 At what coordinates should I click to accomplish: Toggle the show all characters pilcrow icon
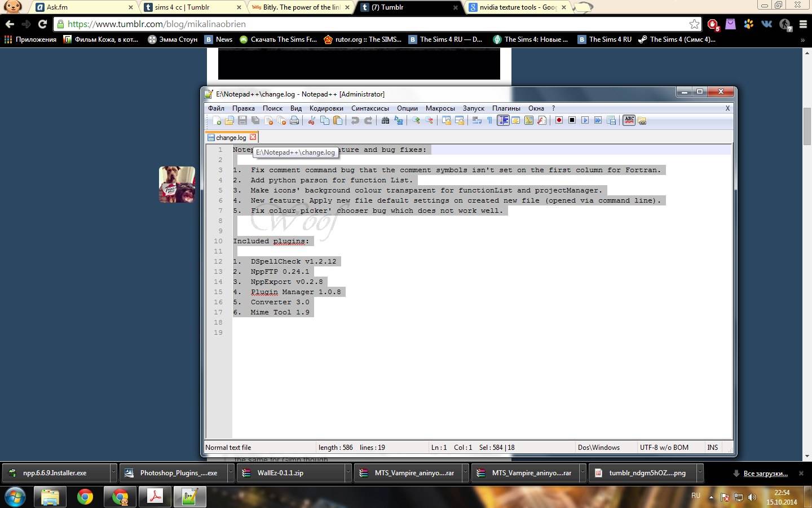(489, 120)
